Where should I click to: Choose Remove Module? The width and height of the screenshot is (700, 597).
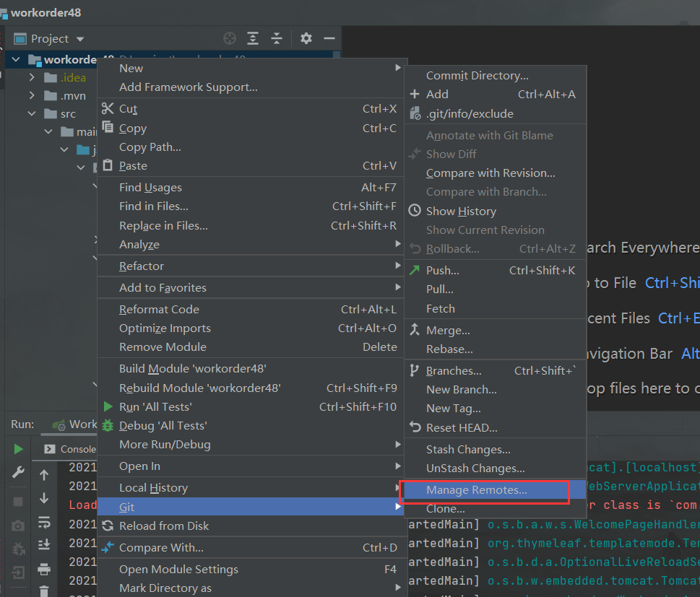(251, 347)
